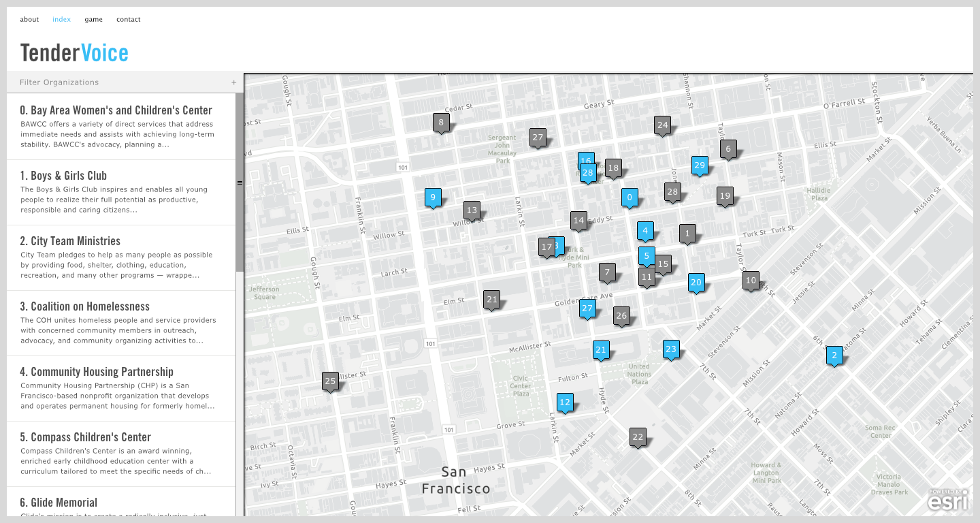Click gray map marker 14 on Eddy St
Screen dimensions: 980x523
(x=578, y=221)
